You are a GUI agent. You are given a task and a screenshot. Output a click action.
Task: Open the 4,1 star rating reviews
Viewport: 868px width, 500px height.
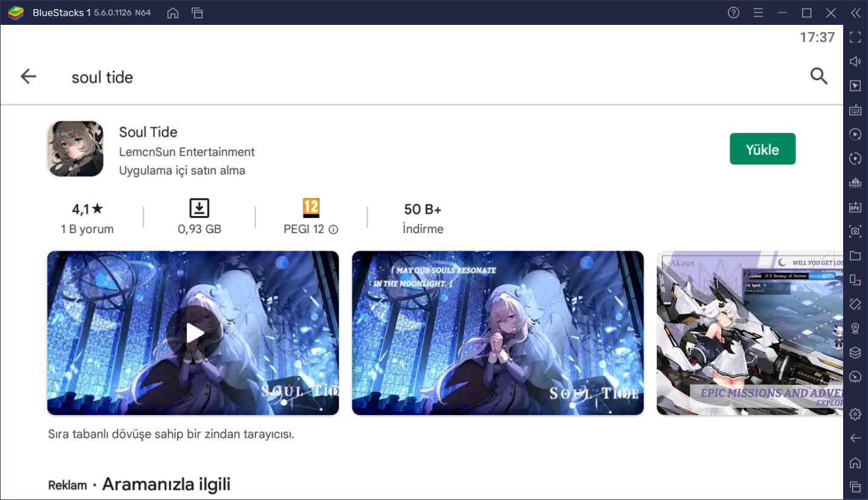[87, 209]
